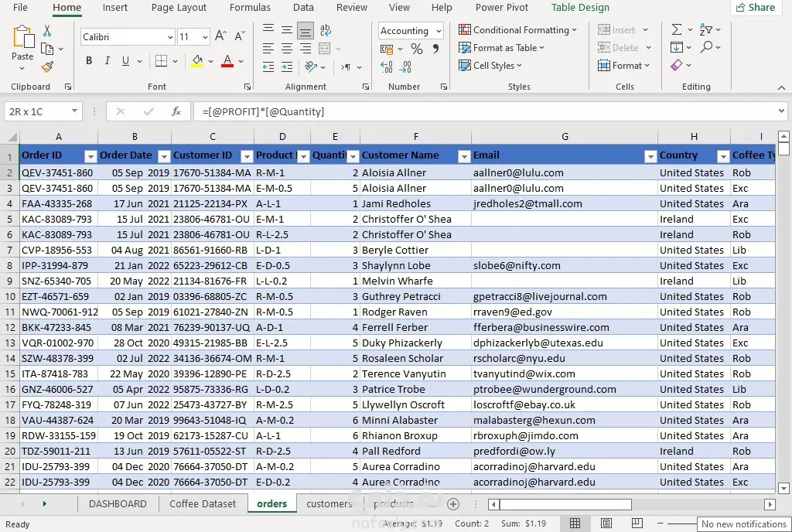Open Order ID column filter dropdown

(x=90, y=156)
